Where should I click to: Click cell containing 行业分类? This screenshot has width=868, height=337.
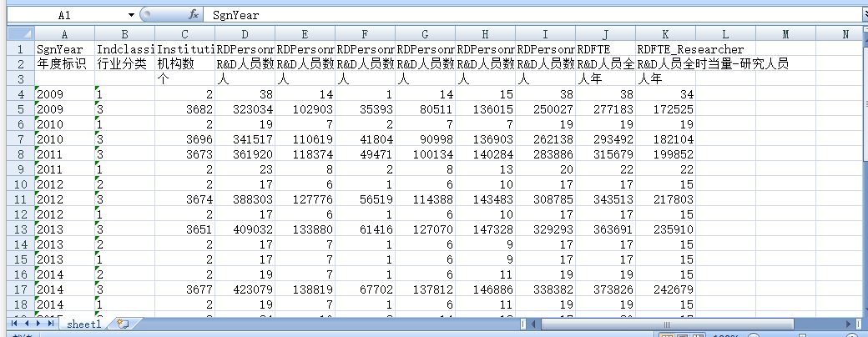[x=124, y=64]
